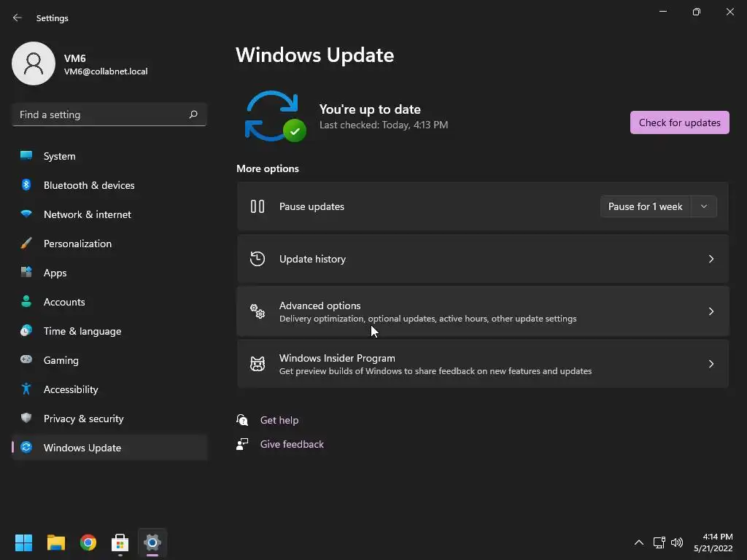Click the Advanced options chevron
Viewport: 747px width, 560px height.
click(711, 311)
